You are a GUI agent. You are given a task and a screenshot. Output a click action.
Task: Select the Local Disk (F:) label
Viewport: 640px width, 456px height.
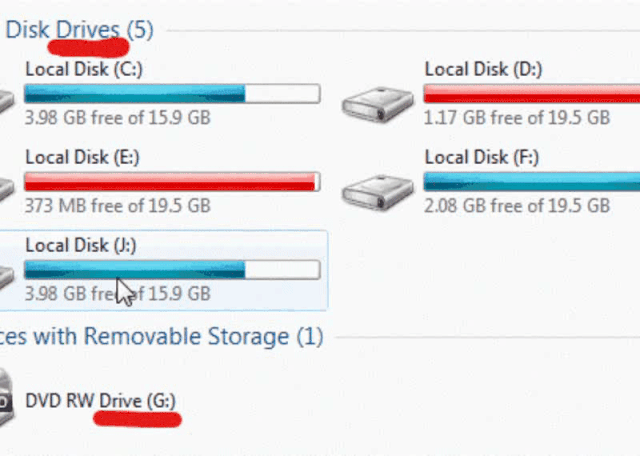click(x=482, y=157)
